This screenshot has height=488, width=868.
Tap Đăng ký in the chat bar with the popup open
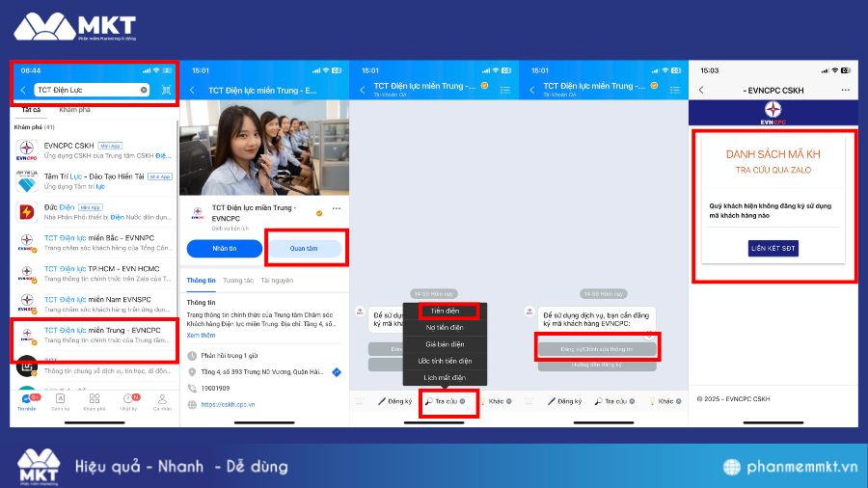tap(395, 401)
